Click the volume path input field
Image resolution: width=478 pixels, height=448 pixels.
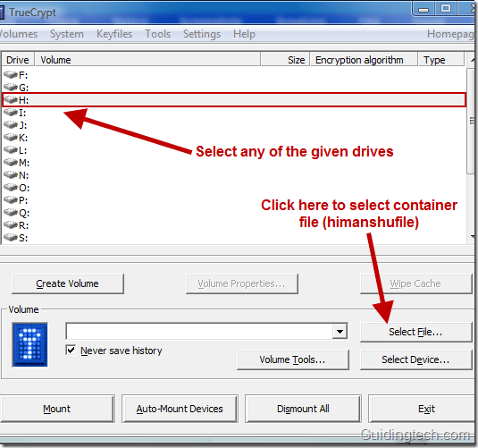199,331
